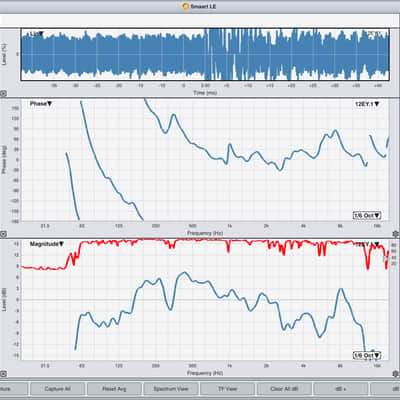Click the Clear All dB button

pyautogui.click(x=284, y=389)
